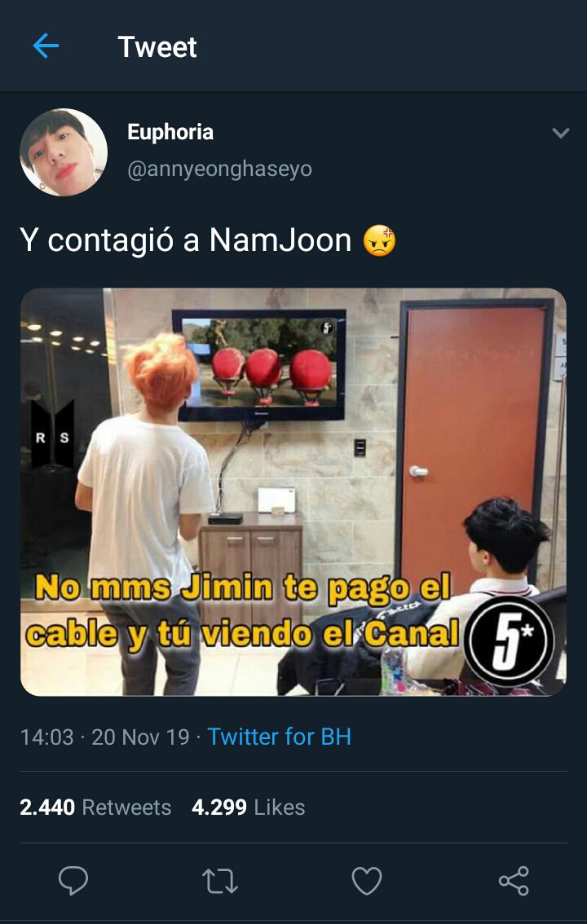Open the reply speech bubble icon

tap(73, 881)
